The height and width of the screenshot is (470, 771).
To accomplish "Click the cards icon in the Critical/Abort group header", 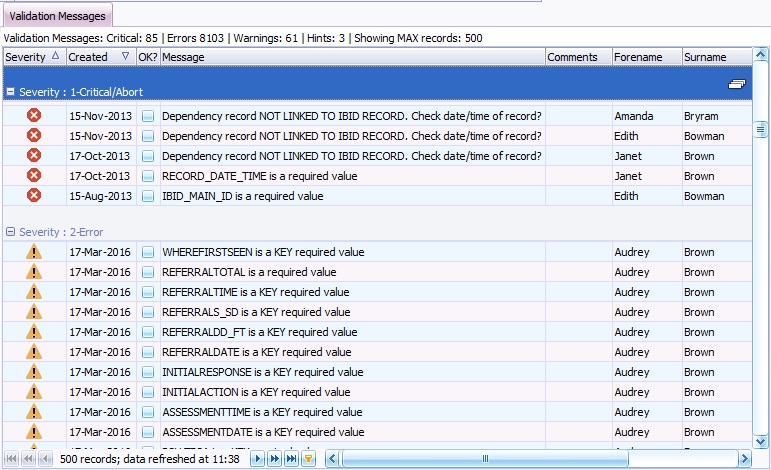I will tap(736, 87).
